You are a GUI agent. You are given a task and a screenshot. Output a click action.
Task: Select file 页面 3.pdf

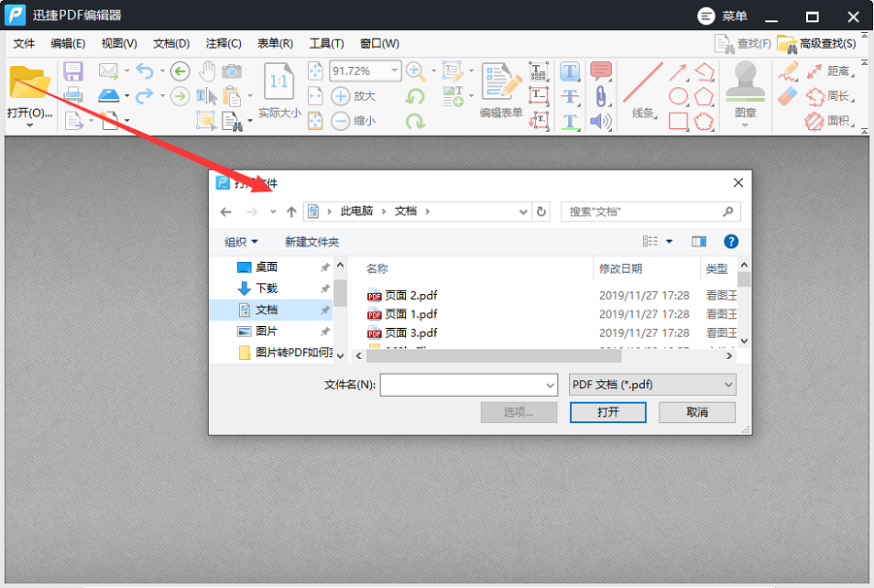tap(402, 333)
